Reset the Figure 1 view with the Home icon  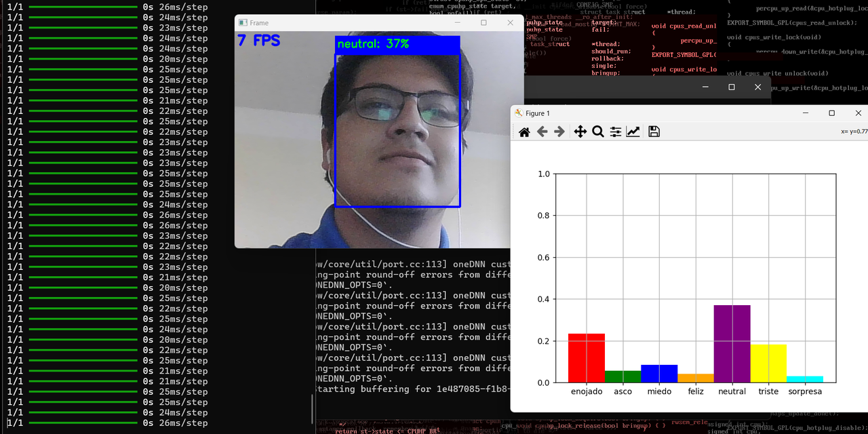[524, 132]
